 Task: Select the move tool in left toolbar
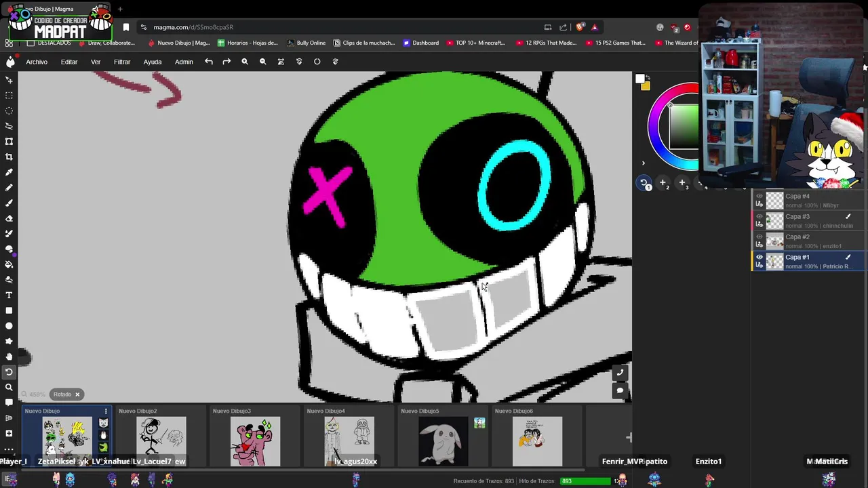(9, 80)
